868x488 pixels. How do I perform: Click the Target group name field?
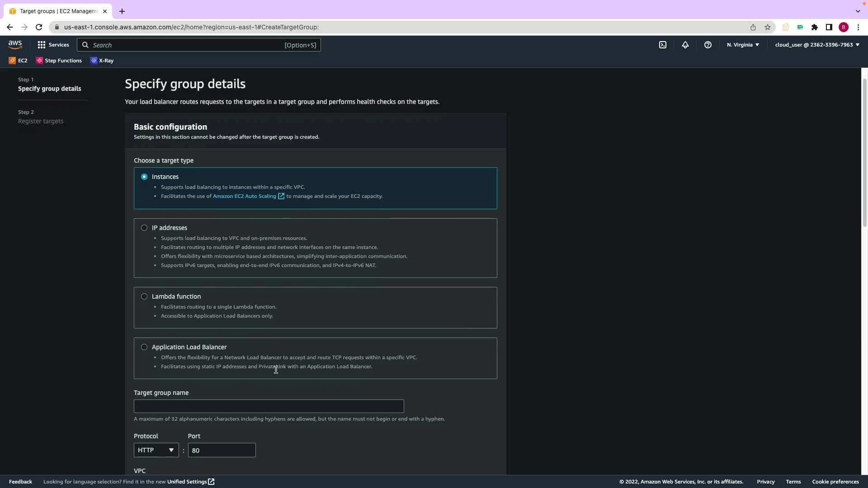tap(269, 406)
